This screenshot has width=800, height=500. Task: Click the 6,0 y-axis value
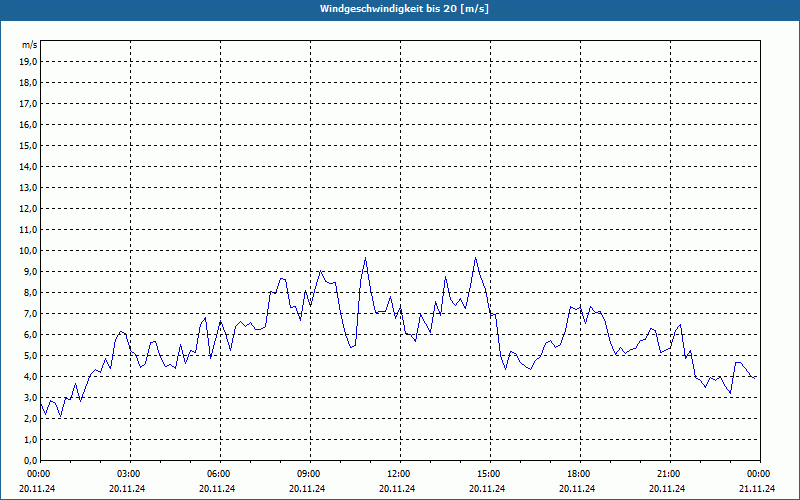[x=31, y=335]
